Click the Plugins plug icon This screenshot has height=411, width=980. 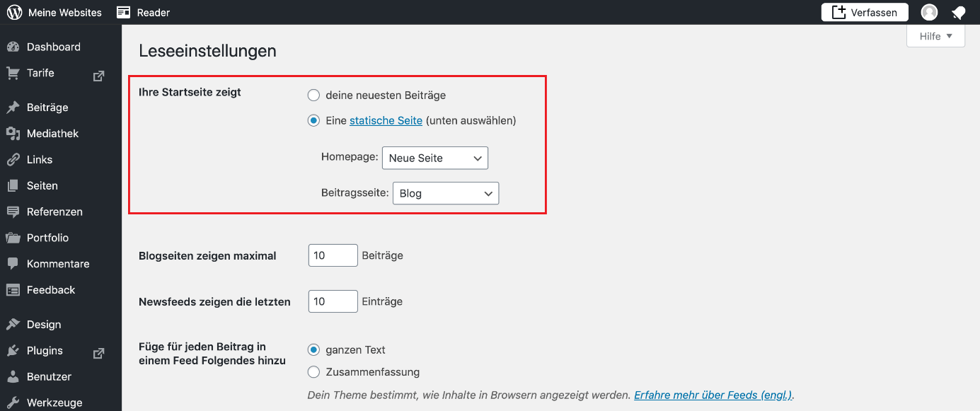[13, 351]
